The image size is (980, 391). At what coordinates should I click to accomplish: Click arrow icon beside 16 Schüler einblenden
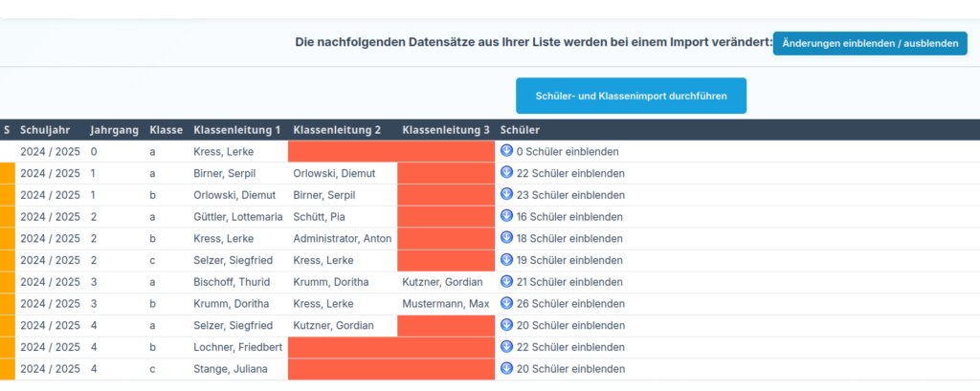click(507, 216)
